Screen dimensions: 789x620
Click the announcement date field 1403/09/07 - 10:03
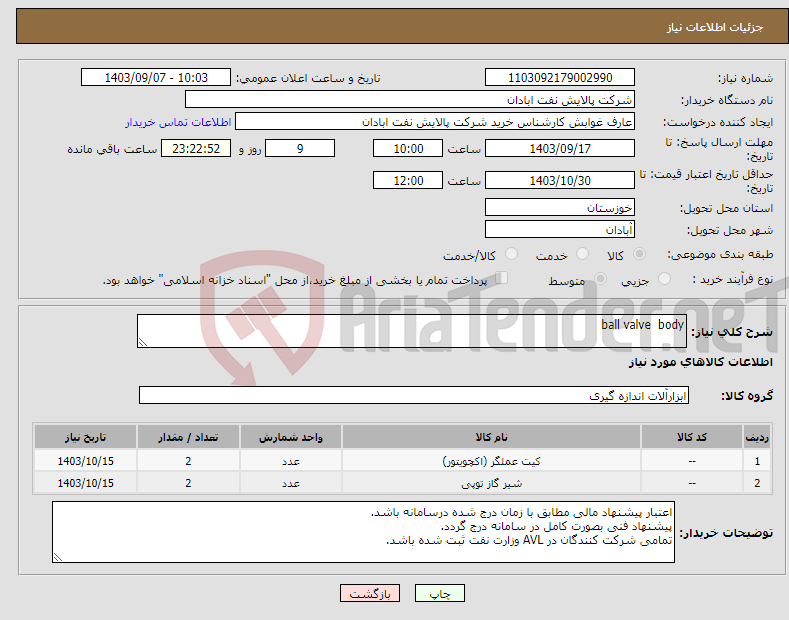(x=156, y=78)
